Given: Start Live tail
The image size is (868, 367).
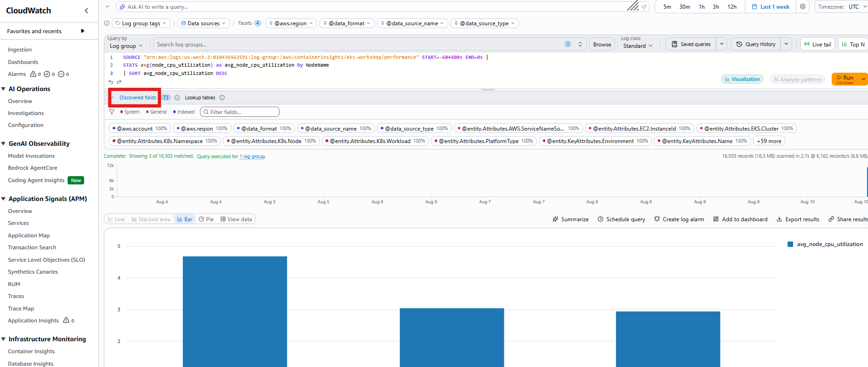Looking at the screenshot, I should pos(817,44).
